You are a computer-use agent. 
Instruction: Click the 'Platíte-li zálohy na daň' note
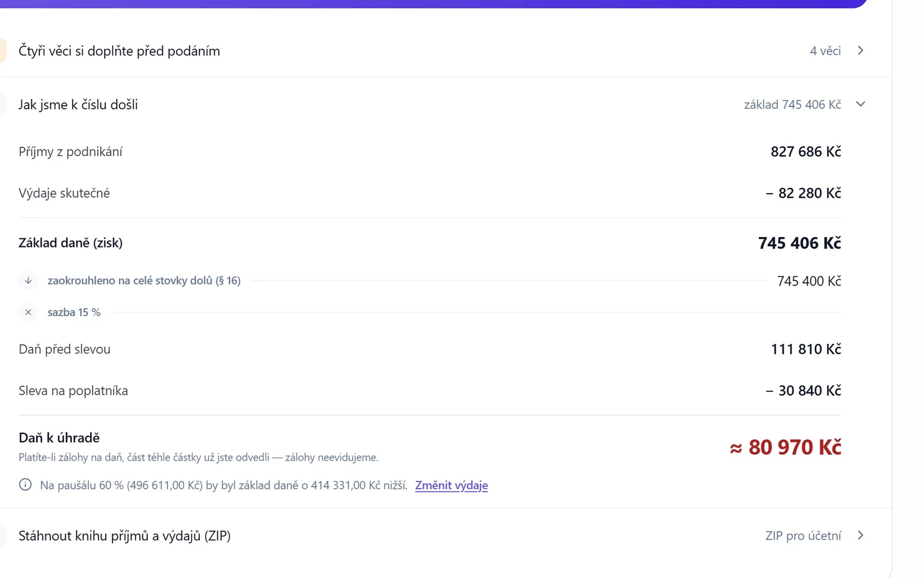(198, 457)
